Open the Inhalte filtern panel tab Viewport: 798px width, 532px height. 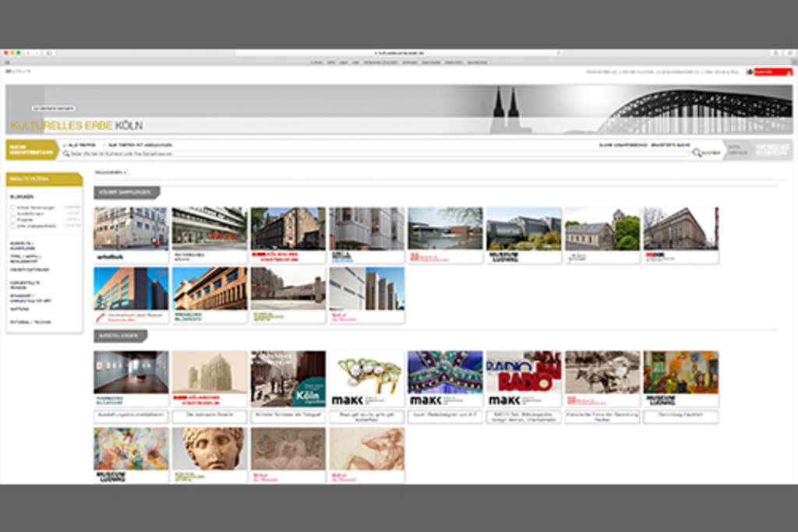(x=44, y=179)
